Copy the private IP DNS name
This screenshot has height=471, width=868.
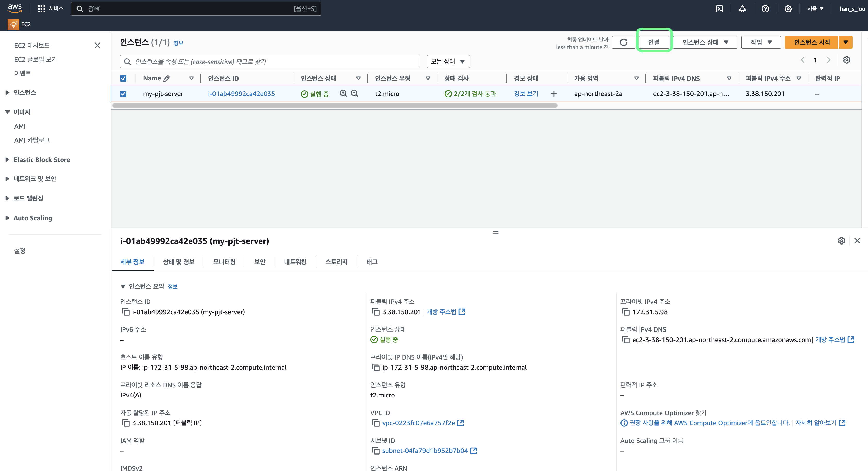pyautogui.click(x=375, y=367)
